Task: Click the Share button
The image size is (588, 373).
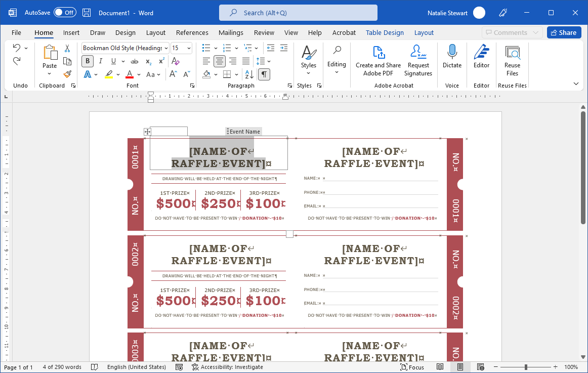Action: (563, 32)
